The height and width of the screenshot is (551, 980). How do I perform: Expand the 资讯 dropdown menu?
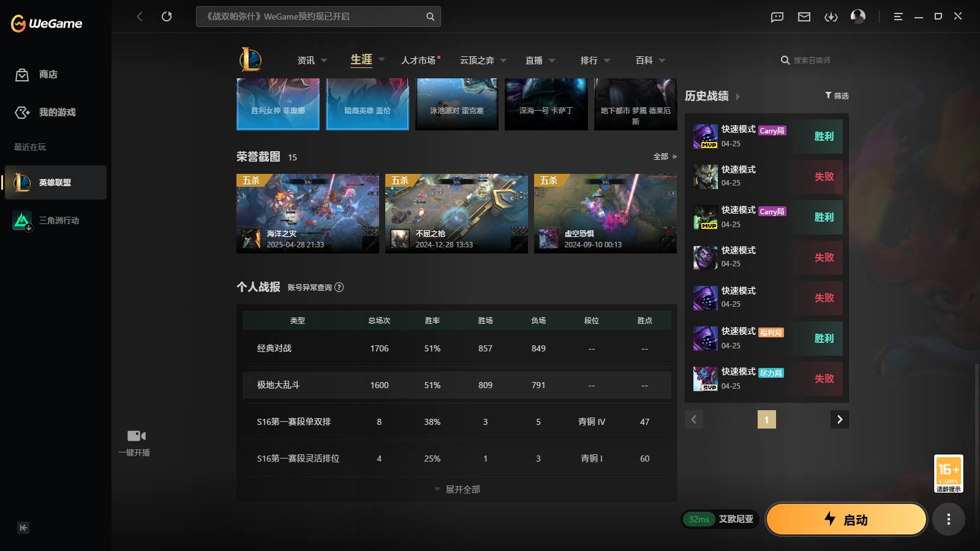click(324, 61)
